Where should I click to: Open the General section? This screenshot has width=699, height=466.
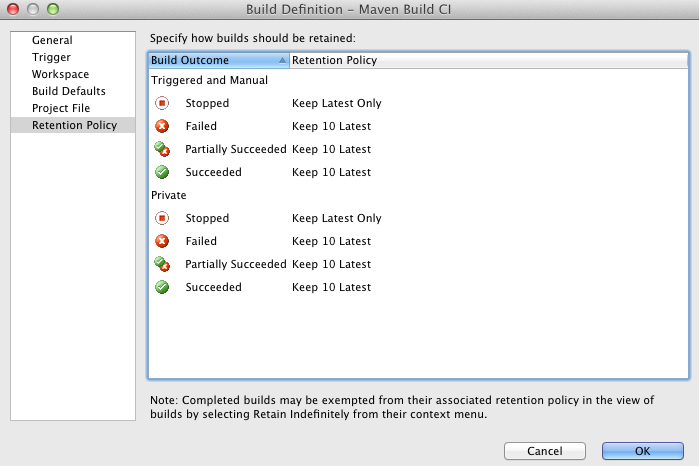(52, 40)
